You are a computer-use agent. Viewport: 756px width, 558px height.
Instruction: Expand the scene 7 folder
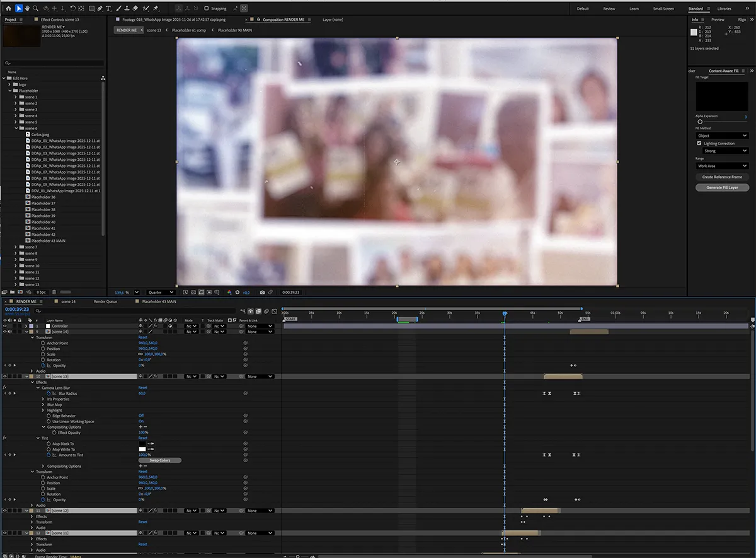coord(16,247)
